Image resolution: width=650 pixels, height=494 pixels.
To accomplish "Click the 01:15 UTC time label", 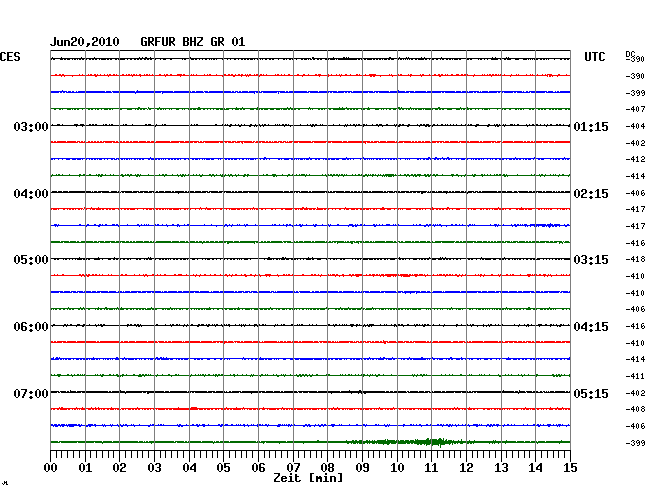I will pyautogui.click(x=591, y=126).
